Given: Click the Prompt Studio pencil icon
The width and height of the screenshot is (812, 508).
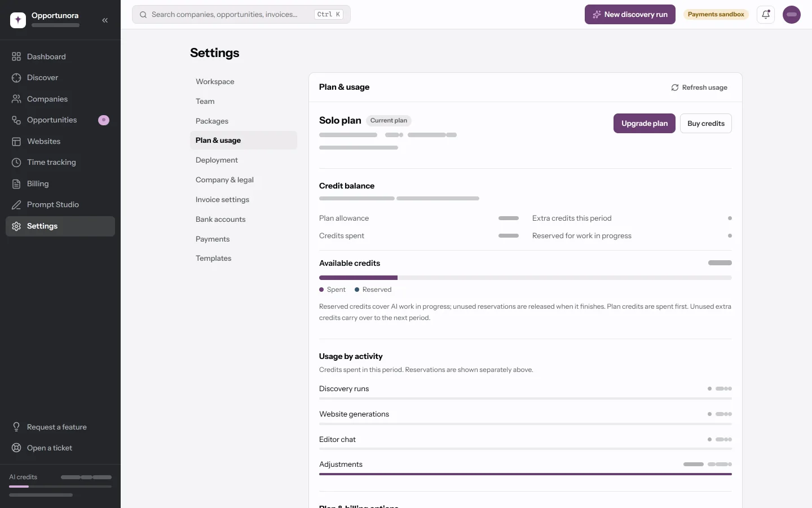Looking at the screenshot, I should [x=16, y=205].
